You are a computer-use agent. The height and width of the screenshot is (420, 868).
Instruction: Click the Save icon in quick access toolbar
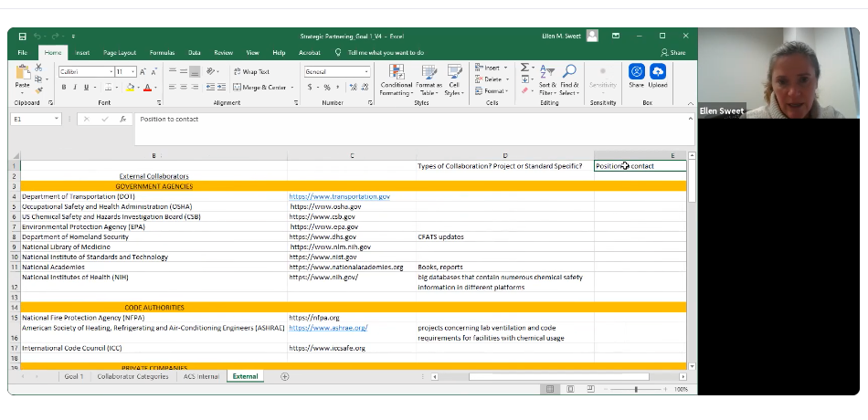point(22,37)
